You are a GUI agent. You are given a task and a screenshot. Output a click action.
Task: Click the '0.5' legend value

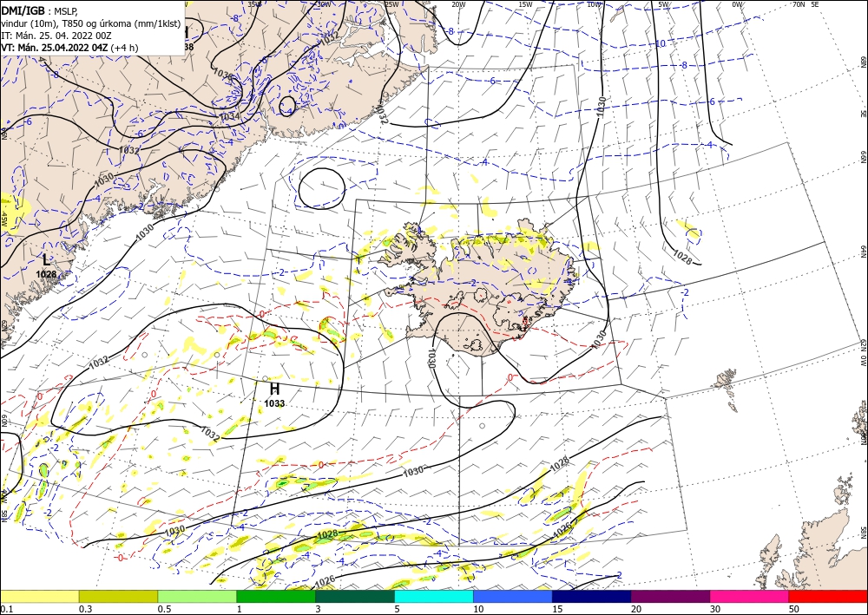(164, 609)
